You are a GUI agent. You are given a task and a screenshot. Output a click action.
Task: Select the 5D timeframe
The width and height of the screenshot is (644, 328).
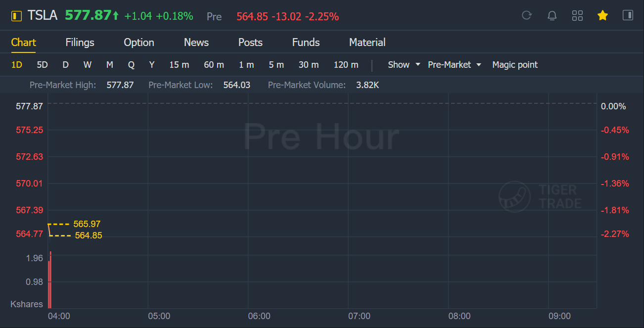click(43, 65)
